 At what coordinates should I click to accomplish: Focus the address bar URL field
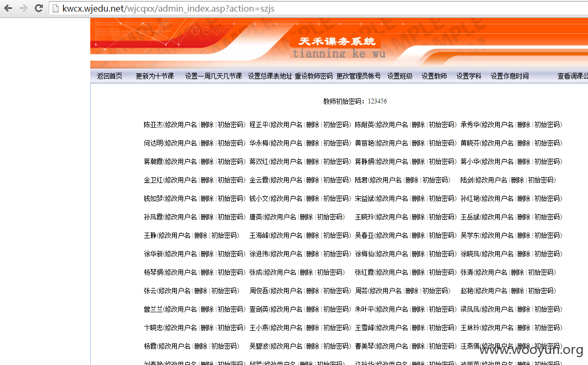click(x=319, y=8)
